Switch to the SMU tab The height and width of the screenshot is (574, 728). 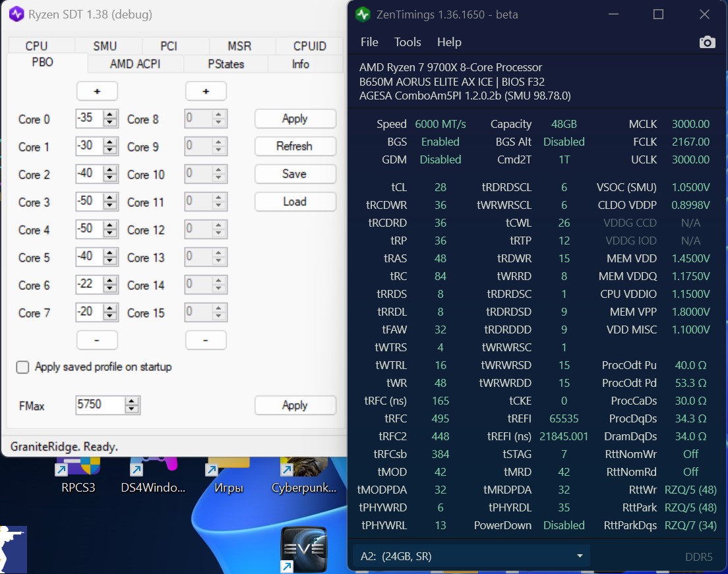click(x=105, y=46)
